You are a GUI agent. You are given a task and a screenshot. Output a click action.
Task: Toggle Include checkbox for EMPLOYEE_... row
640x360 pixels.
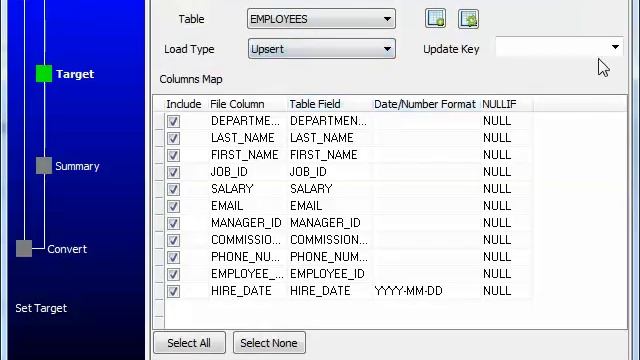[173, 274]
